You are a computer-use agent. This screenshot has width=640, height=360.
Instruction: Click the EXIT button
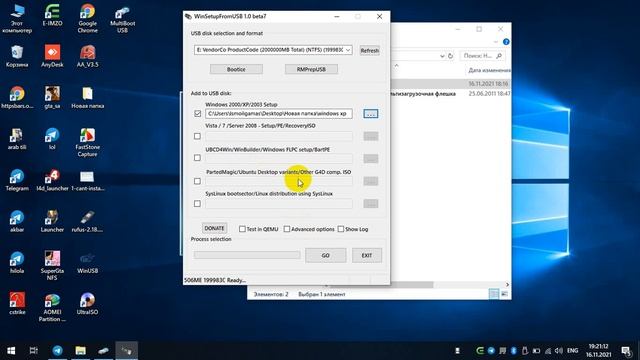point(367,256)
